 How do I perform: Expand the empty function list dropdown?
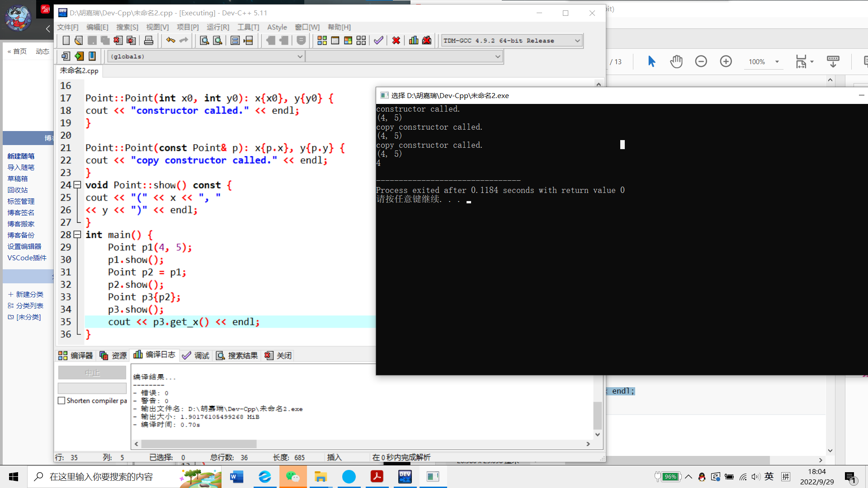click(x=497, y=56)
